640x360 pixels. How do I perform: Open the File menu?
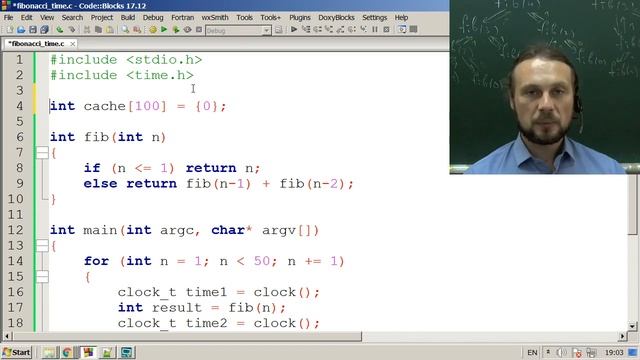(8, 18)
